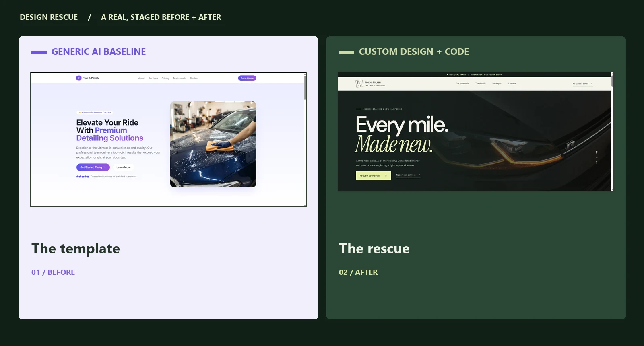Viewport: 644px width, 346px height.
Task: Click the Pine & Polish monogram logo in rescue site
Action: [359, 84]
